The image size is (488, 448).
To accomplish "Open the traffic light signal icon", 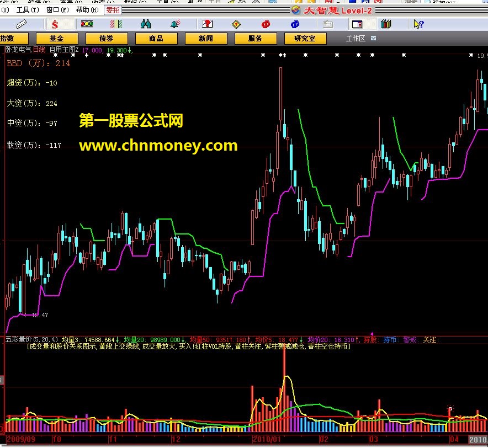I will click(x=87, y=24).
